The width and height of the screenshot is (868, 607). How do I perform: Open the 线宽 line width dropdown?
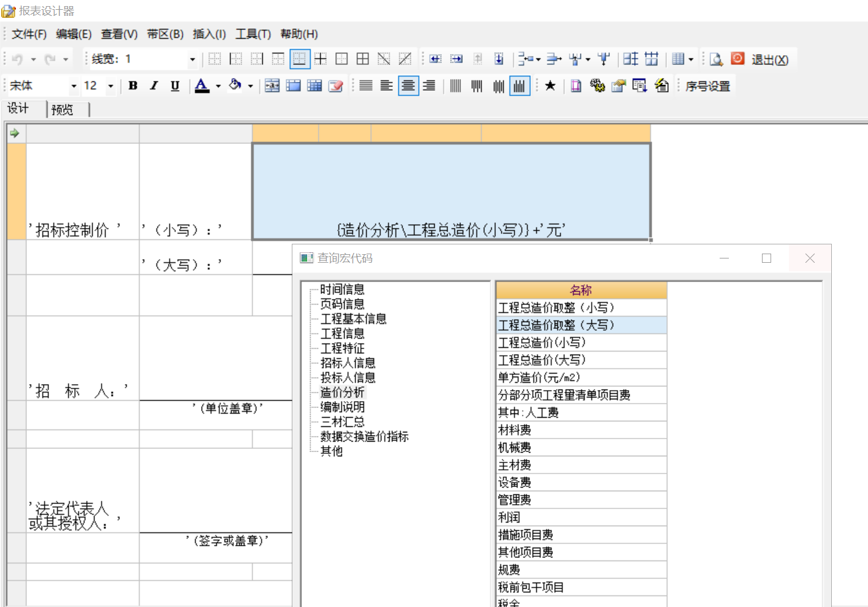192,59
